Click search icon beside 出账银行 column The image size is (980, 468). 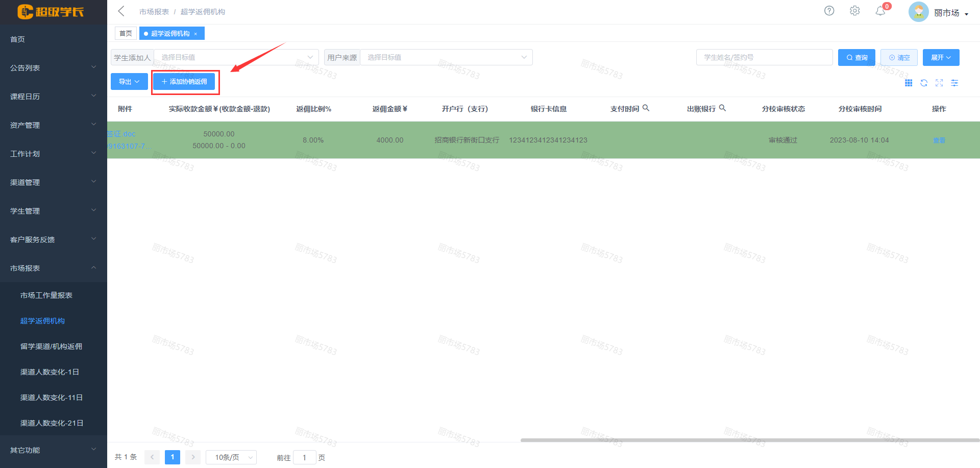pyautogui.click(x=722, y=108)
